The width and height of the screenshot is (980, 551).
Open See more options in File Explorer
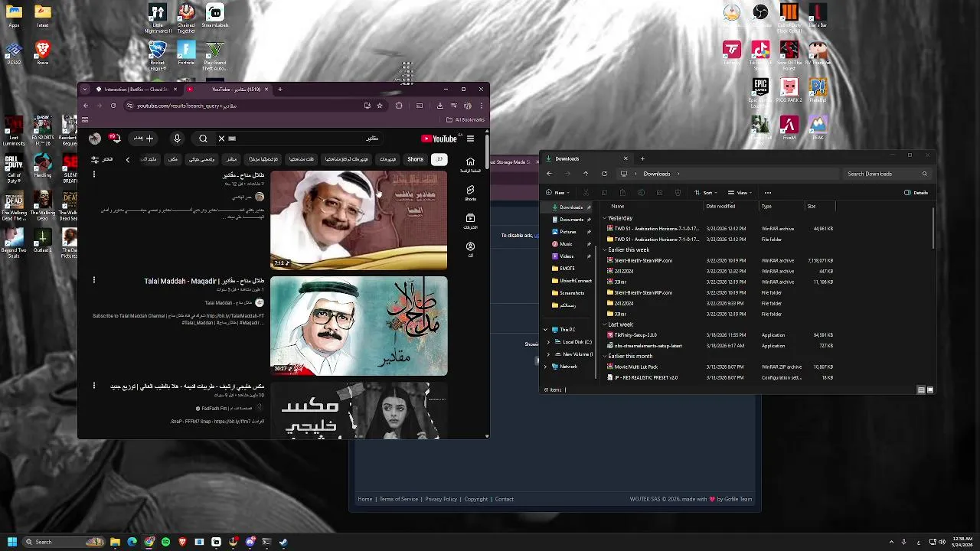click(768, 193)
